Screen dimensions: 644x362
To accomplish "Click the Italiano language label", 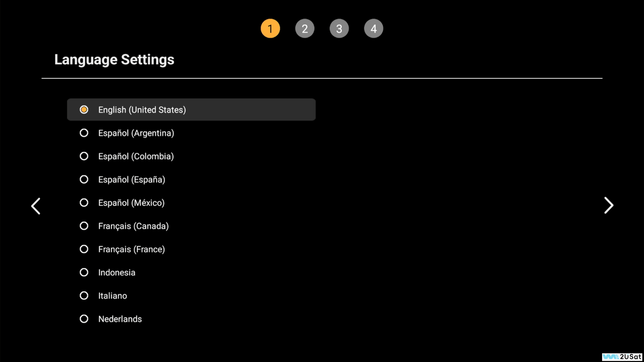I will tap(112, 296).
